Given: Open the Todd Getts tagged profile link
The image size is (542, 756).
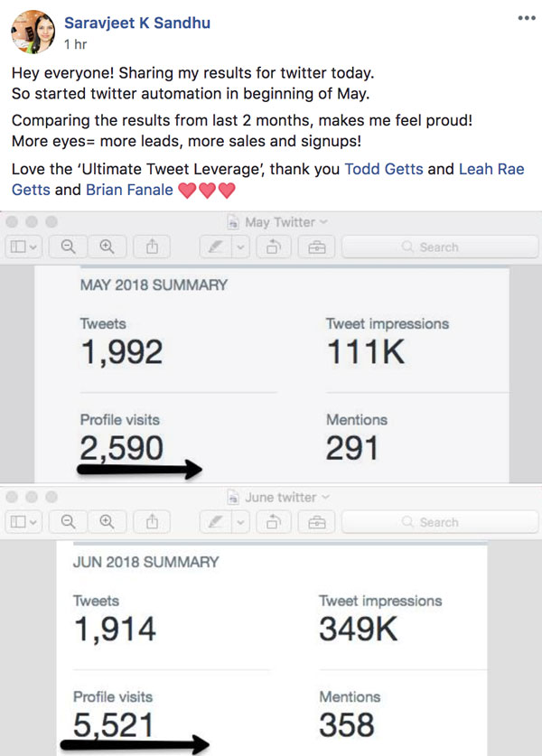Looking at the screenshot, I should pos(384,169).
